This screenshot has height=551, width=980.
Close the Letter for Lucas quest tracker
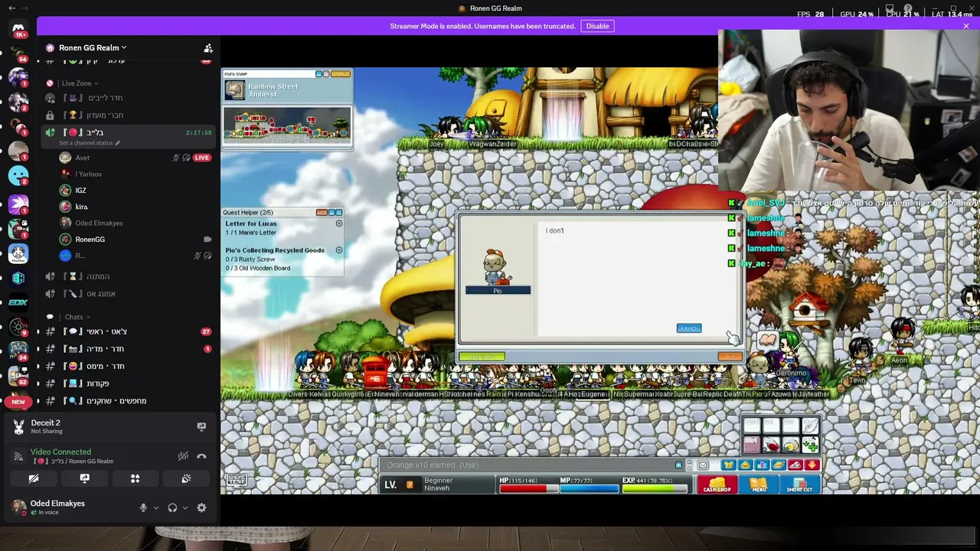point(339,223)
